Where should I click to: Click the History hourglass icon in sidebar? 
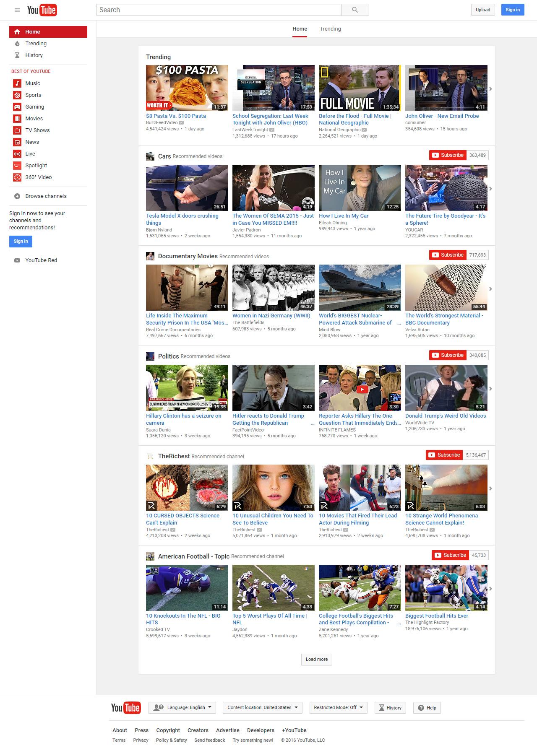pyautogui.click(x=17, y=55)
